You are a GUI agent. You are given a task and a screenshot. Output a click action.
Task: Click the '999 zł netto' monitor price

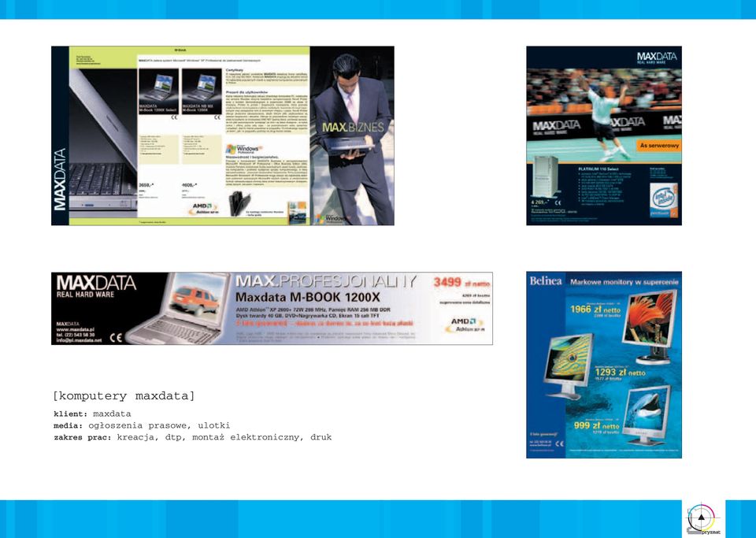(596, 425)
